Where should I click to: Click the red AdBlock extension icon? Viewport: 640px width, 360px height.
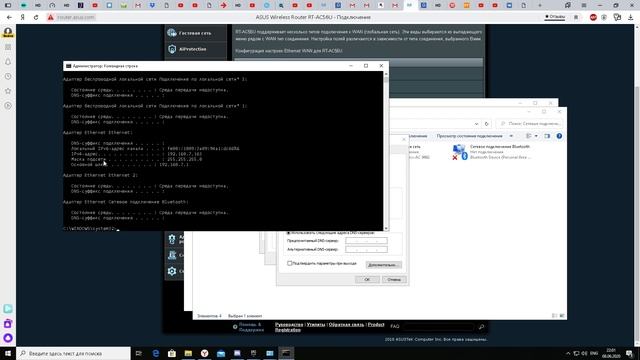tap(593, 18)
